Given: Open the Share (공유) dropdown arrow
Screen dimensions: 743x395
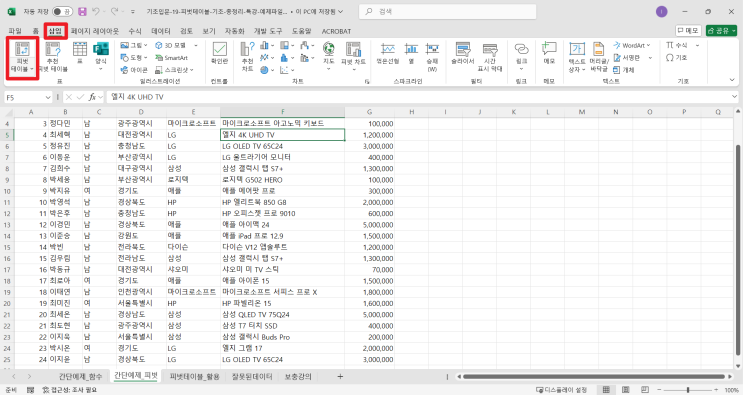Looking at the screenshot, I should (734, 31).
